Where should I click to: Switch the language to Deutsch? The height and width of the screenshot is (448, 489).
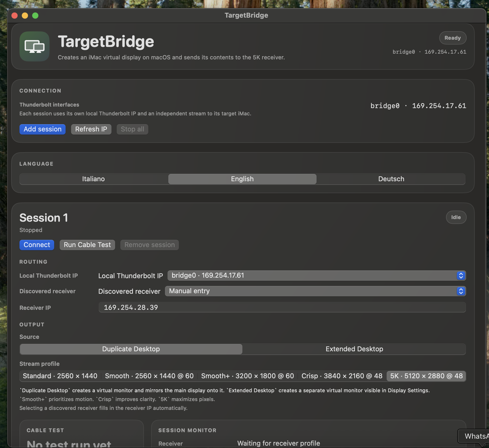pos(391,179)
